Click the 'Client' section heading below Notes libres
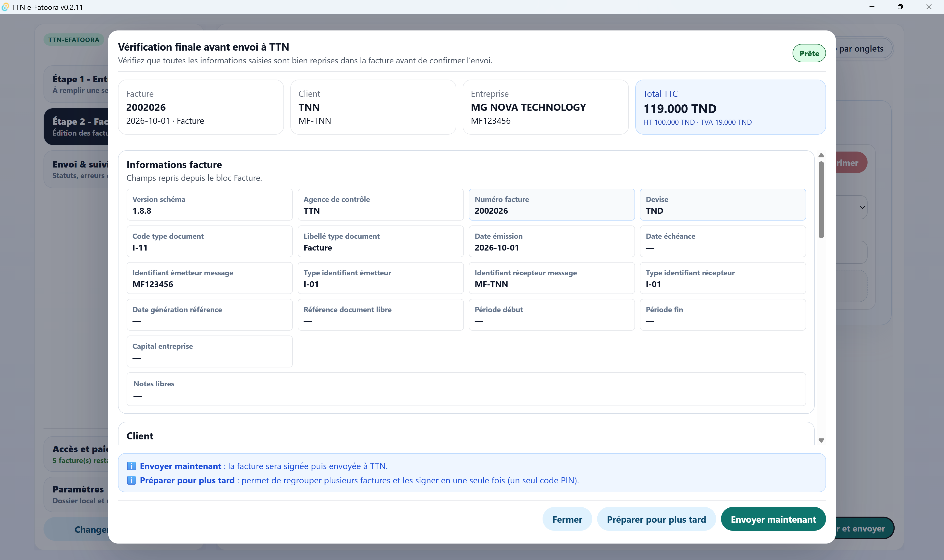The width and height of the screenshot is (944, 560). click(140, 436)
